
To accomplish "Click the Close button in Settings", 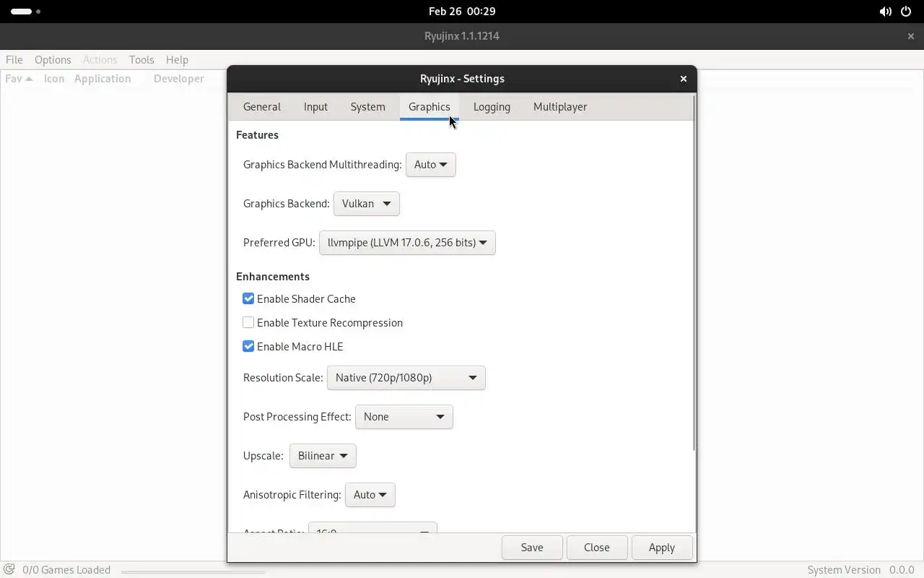I will coord(597,548).
